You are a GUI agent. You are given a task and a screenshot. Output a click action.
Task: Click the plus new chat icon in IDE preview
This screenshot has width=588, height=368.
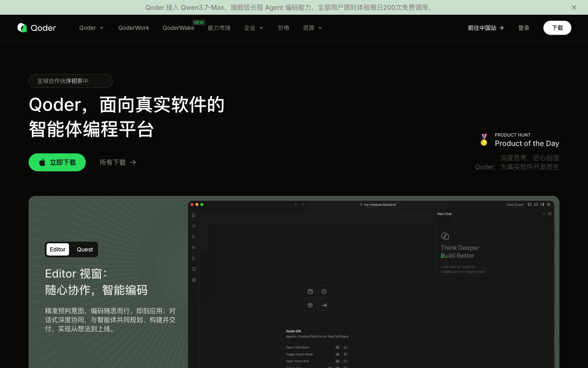point(544,214)
